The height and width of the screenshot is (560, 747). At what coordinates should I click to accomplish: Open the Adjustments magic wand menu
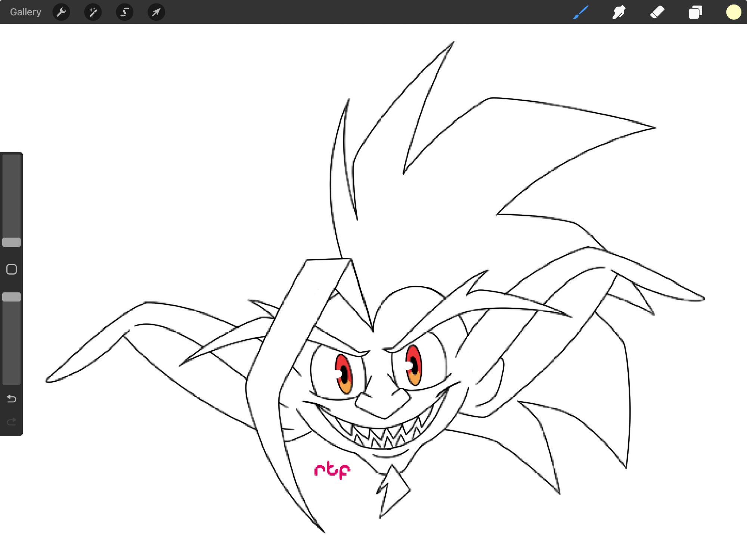[93, 12]
